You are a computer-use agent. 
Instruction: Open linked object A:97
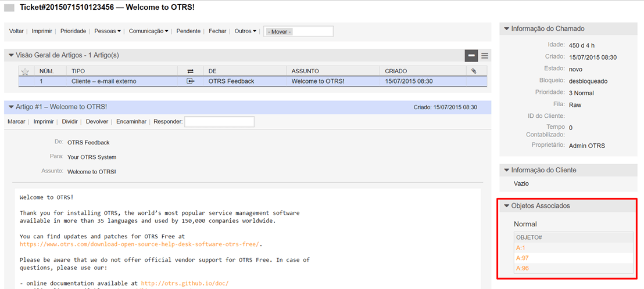click(x=522, y=258)
